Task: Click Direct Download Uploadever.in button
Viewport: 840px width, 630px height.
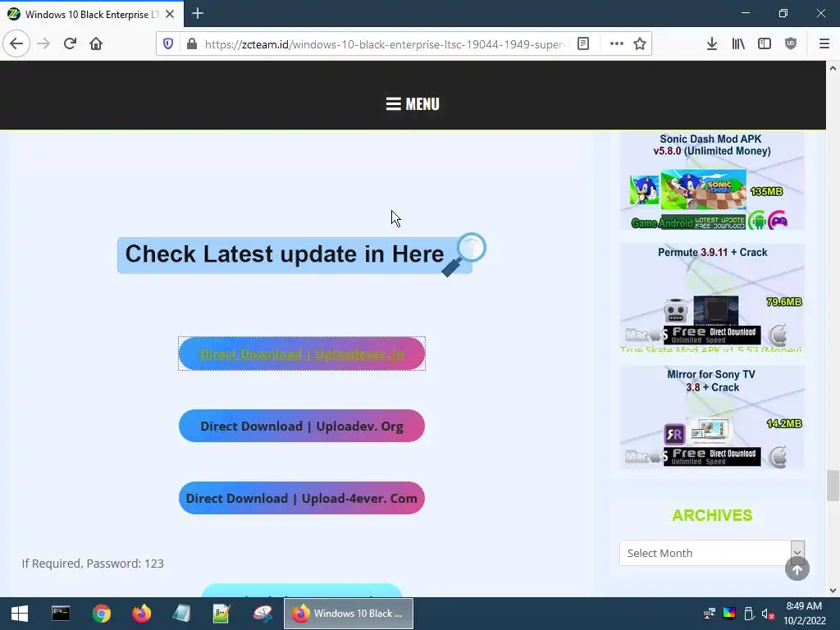Action: [x=302, y=354]
